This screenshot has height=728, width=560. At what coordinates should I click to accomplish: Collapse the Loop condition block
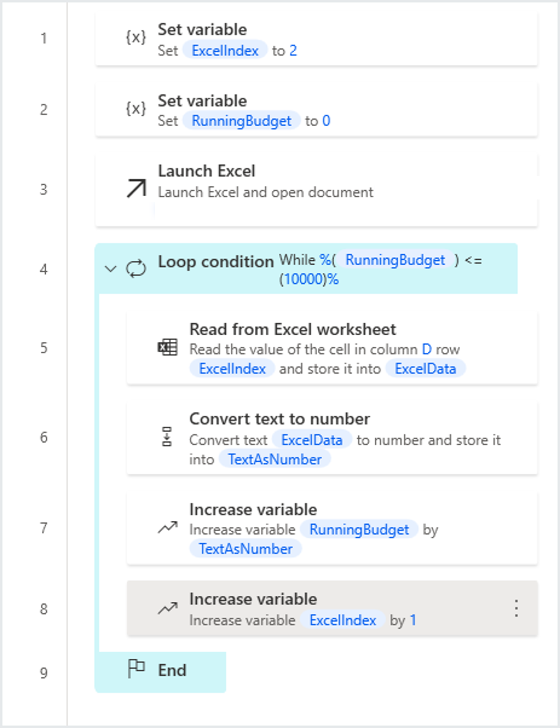click(110, 268)
